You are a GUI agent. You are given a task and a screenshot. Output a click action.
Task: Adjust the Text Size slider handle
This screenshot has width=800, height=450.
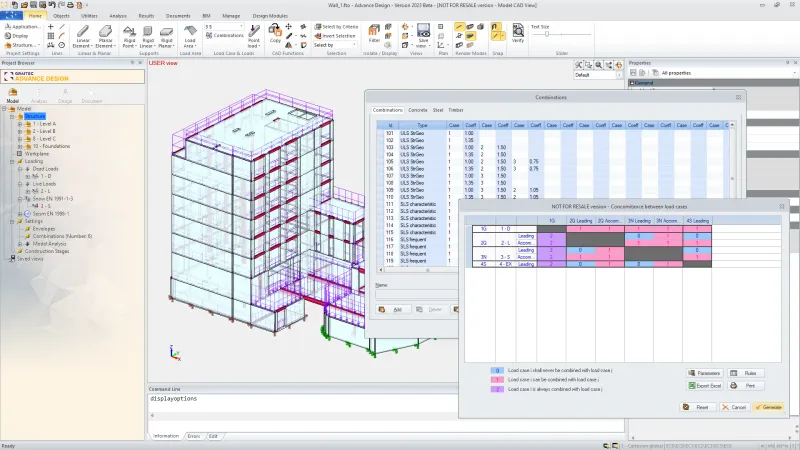click(x=546, y=34)
